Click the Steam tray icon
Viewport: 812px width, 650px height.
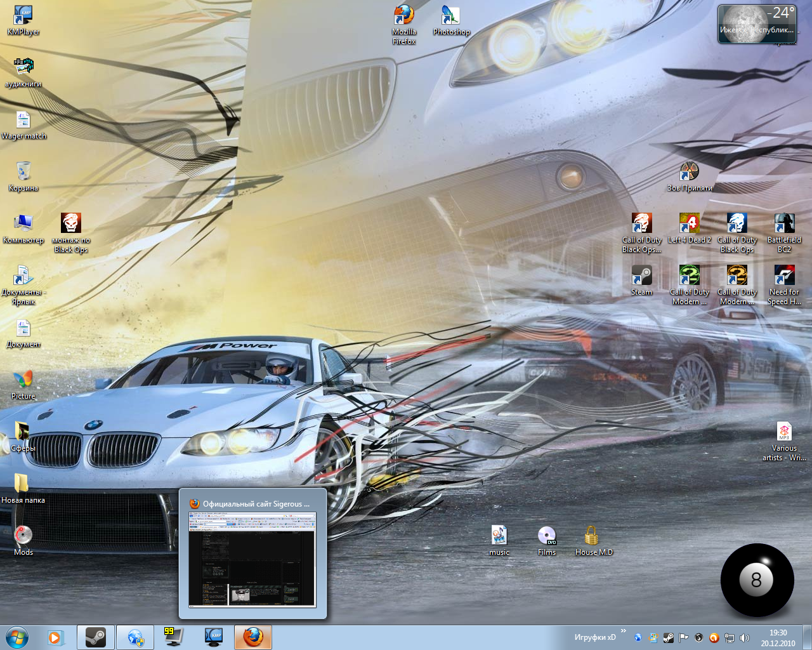coord(668,638)
